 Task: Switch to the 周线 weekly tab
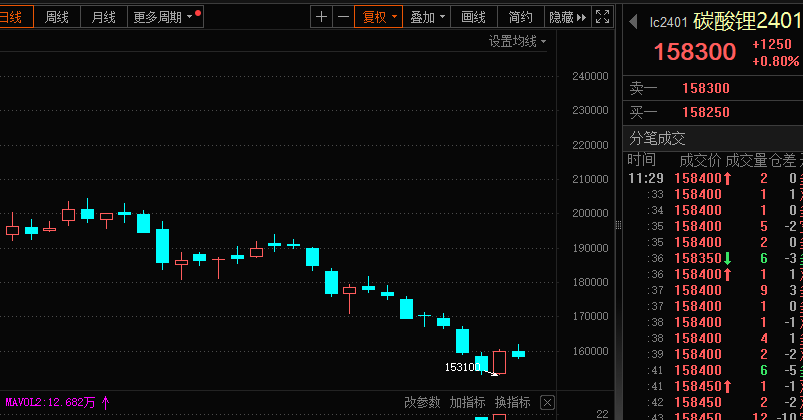click(57, 17)
